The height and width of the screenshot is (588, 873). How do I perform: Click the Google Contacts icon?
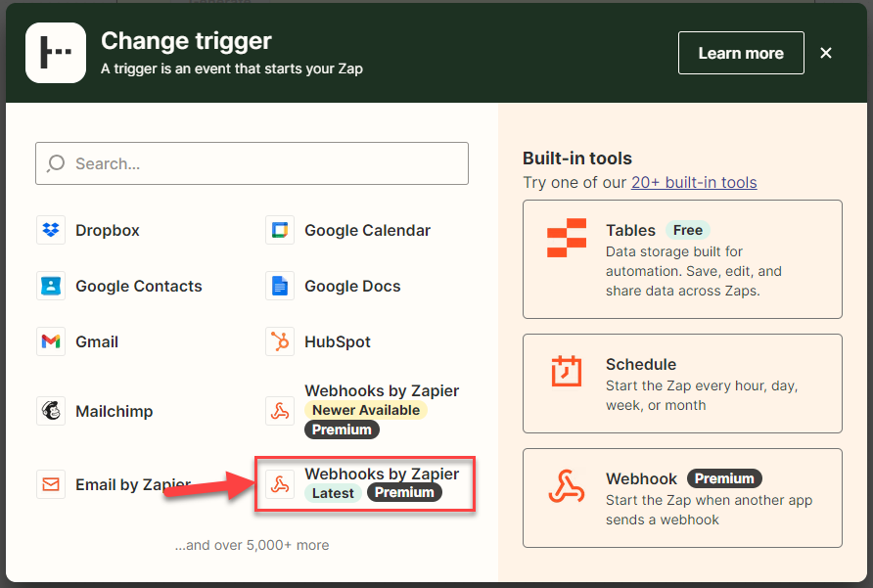click(x=51, y=286)
